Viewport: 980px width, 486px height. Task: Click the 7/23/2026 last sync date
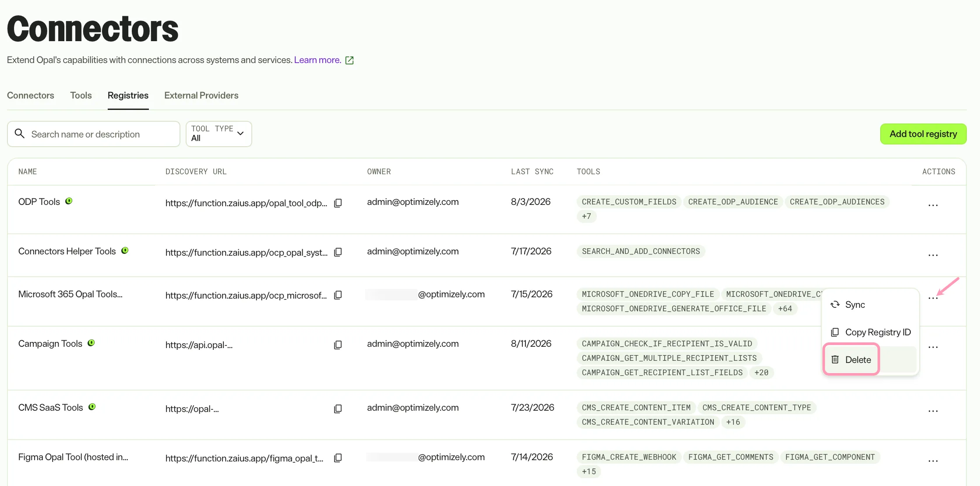pos(532,408)
